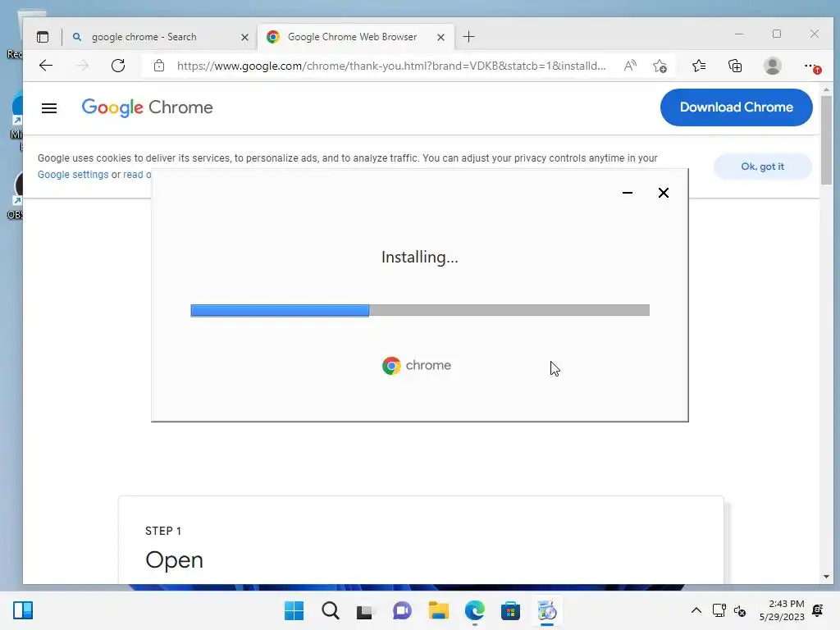The height and width of the screenshot is (630, 840).
Task: Open the hamburger menu on Google Chrome page
Action: (49, 107)
